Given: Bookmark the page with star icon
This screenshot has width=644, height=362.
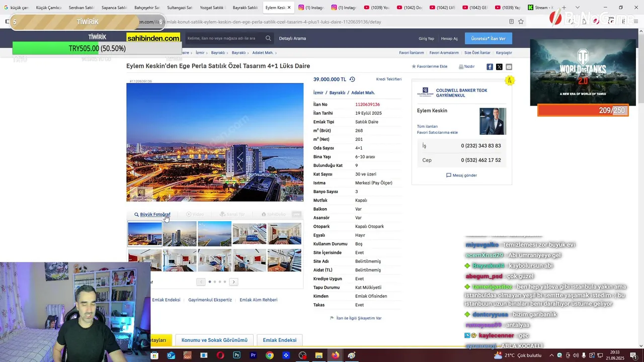Looking at the screenshot, I should pos(521,22).
